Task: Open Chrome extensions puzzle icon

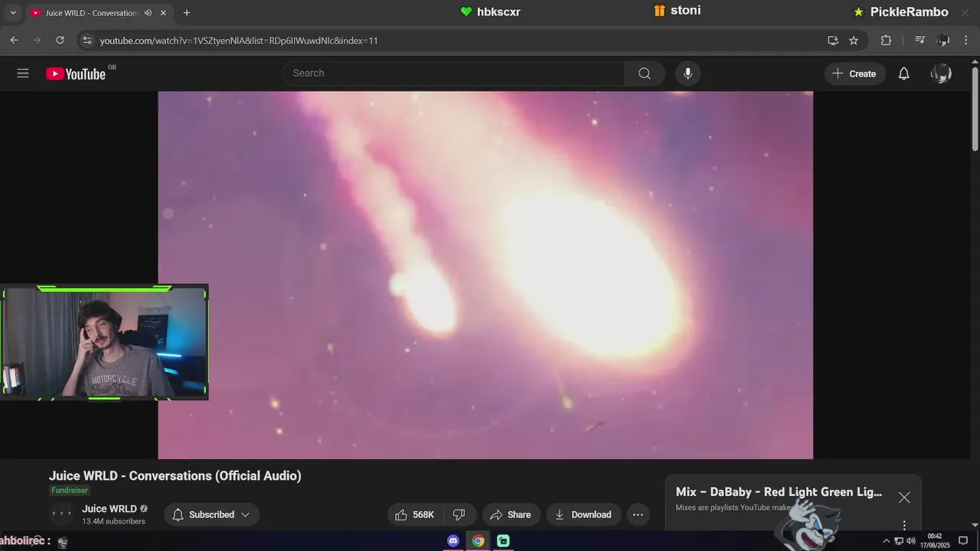Action: tap(886, 41)
